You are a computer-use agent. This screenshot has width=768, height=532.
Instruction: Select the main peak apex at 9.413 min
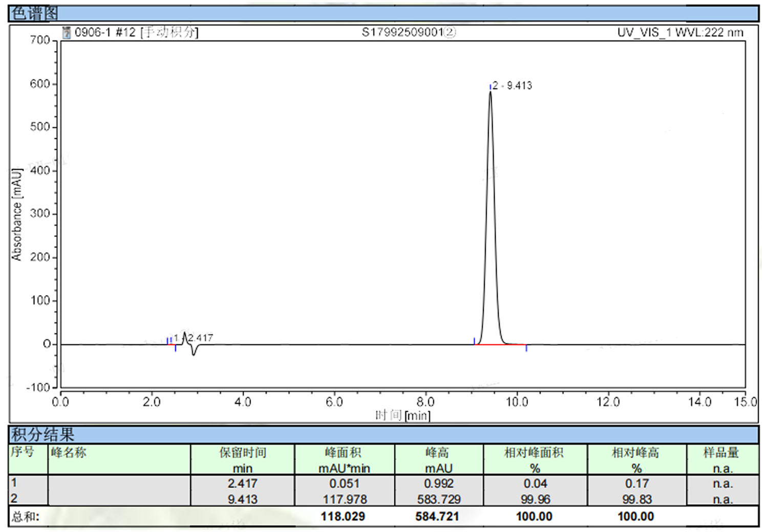490,93
